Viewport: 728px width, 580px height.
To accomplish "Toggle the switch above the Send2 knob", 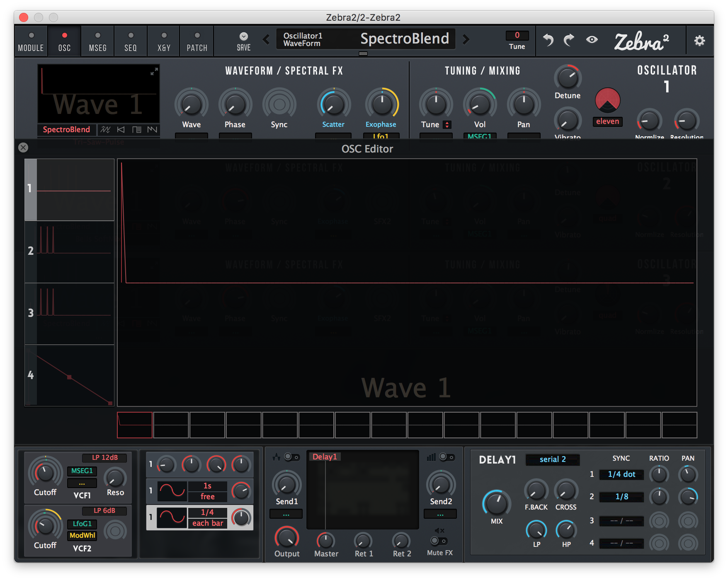I will click(447, 457).
